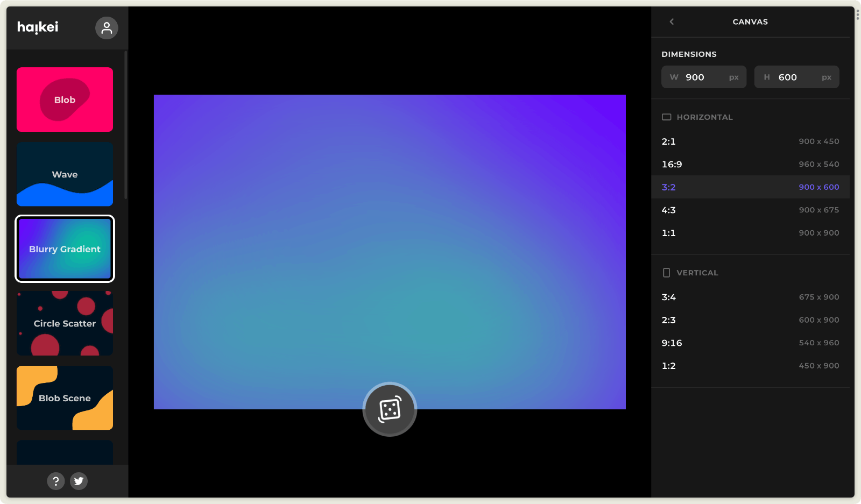861x504 pixels.
Task: Choose the Circle Scatter generator
Action: click(x=65, y=323)
